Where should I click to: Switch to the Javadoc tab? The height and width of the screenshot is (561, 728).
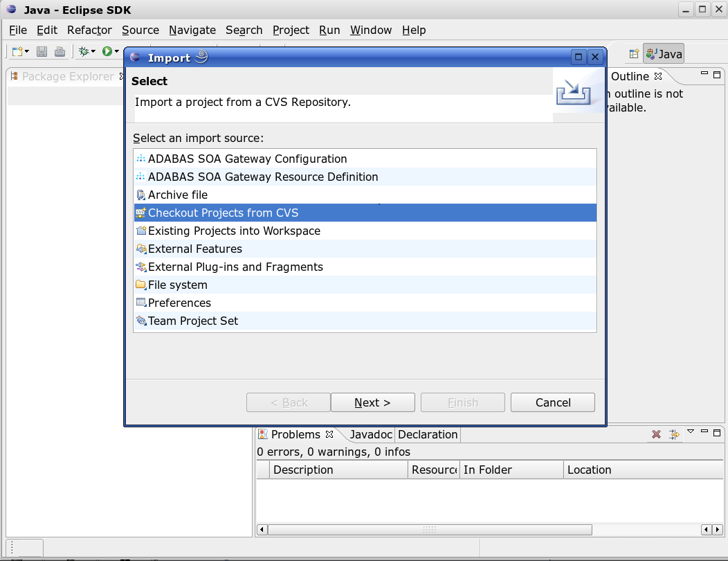tap(371, 434)
